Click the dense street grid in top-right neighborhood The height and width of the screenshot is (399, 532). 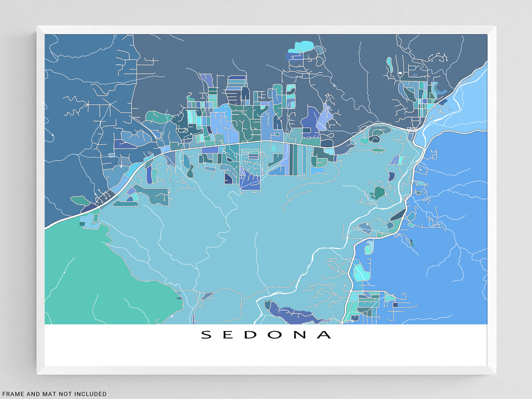(413, 94)
